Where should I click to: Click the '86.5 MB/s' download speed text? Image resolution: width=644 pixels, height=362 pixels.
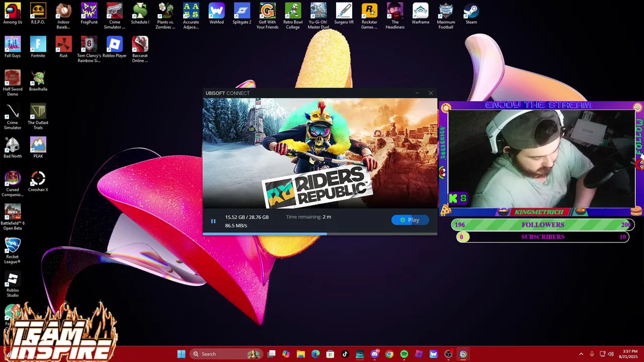tap(236, 226)
